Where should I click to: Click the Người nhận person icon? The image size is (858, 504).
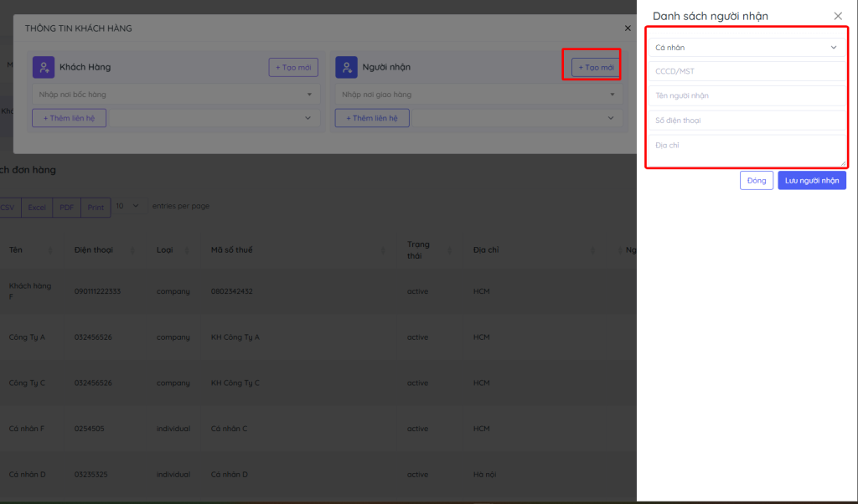(346, 67)
